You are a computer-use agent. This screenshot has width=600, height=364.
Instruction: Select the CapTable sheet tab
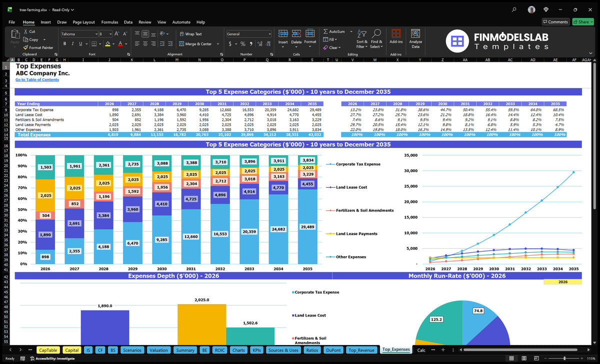[x=48, y=350]
